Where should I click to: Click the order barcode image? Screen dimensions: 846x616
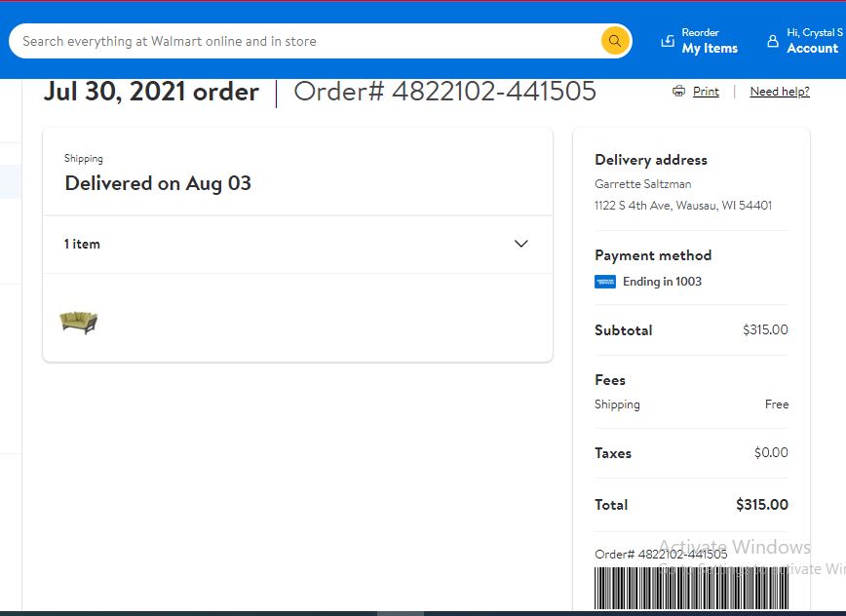click(691, 589)
